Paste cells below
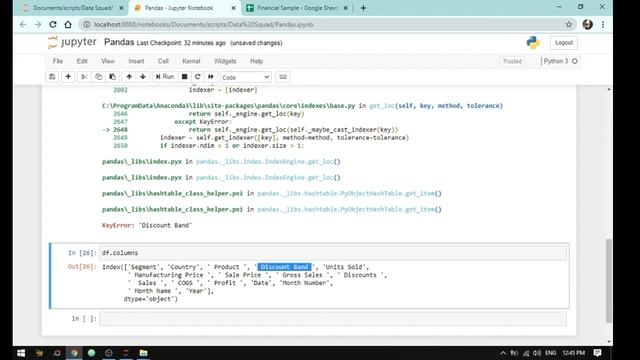Viewport: 640px width, 360px height. tap(112, 77)
